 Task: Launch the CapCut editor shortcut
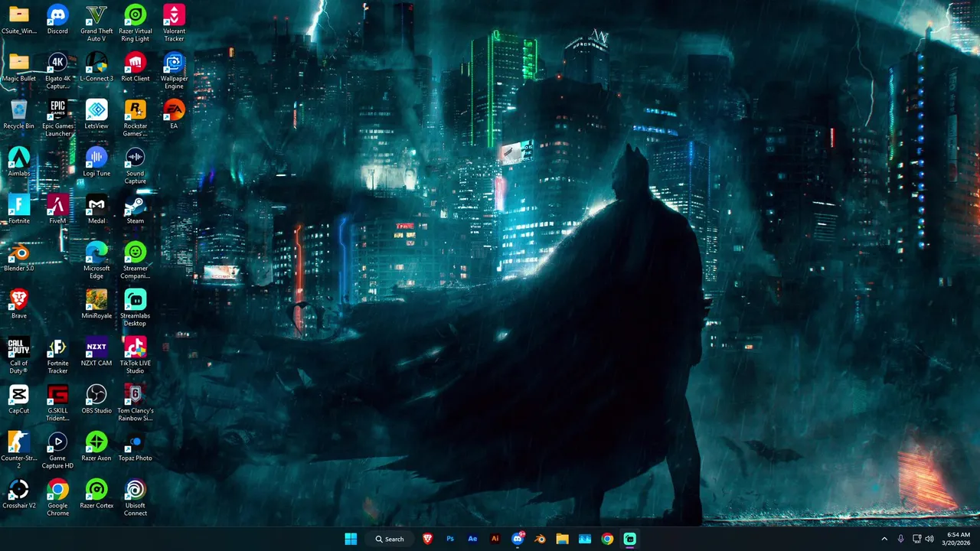tap(19, 400)
